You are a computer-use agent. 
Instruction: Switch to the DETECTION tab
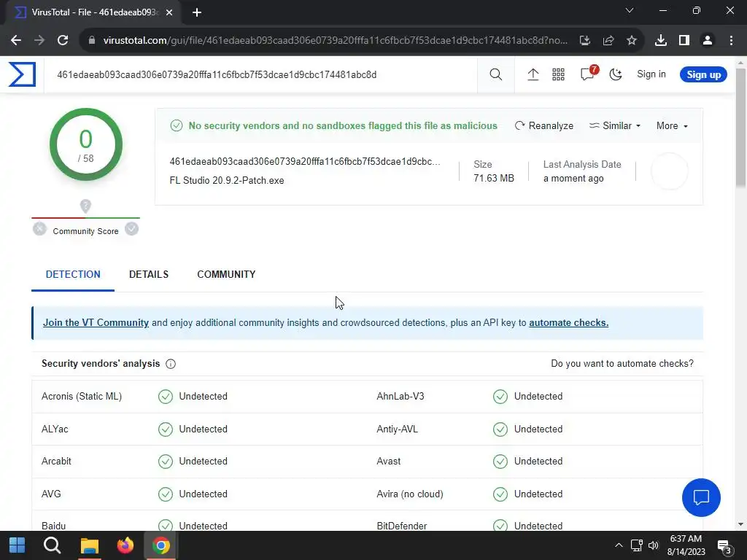(x=73, y=274)
